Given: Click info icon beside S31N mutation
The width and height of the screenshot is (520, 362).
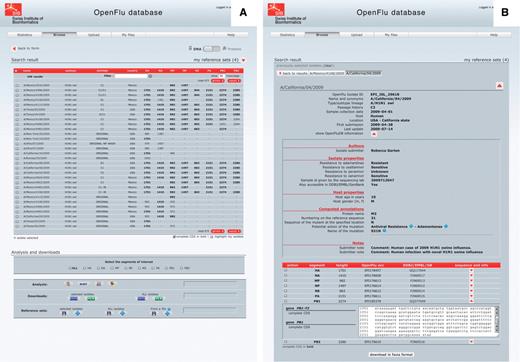Looking at the screenshot, I should [384, 231].
